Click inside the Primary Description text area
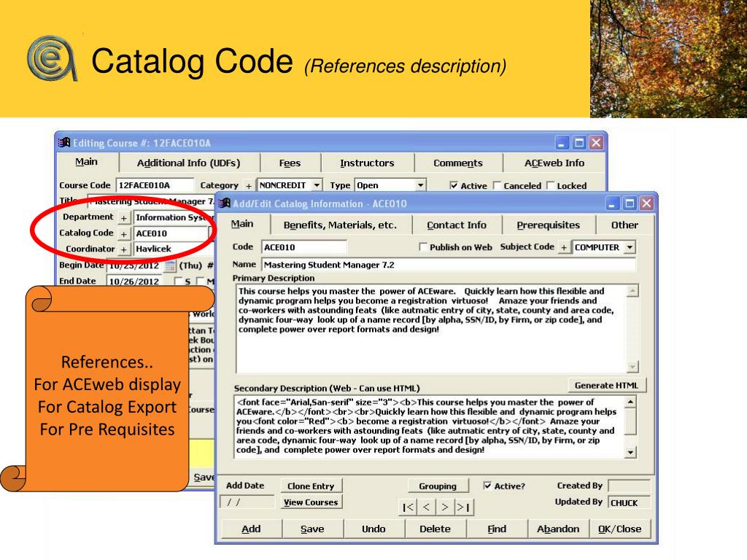 tap(432, 329)
